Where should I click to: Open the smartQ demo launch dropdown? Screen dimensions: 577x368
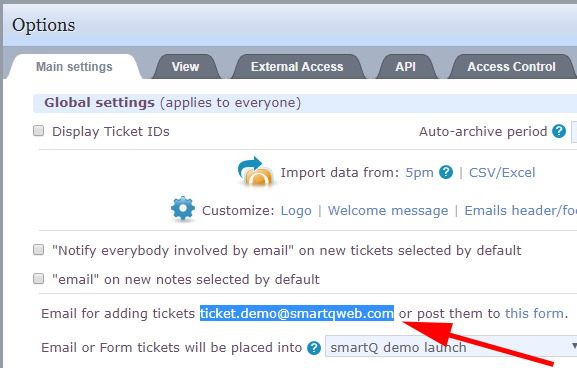click(x=451, y=347)
